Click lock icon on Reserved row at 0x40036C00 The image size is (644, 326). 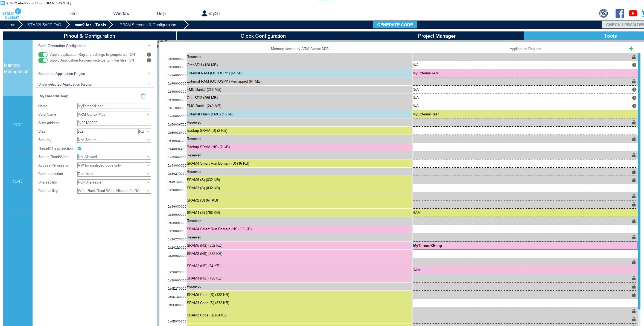[634, 139]
